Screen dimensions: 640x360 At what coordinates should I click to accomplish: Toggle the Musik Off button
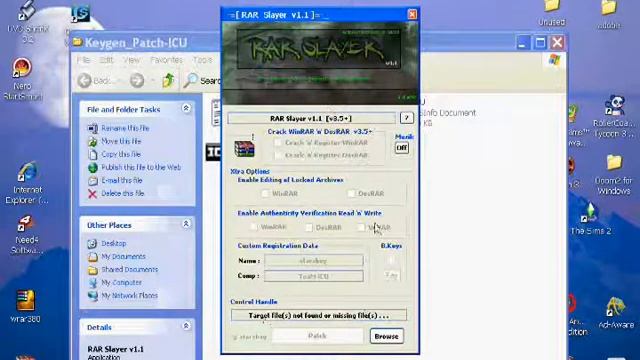pyautogui.click(x=402, y=148)
